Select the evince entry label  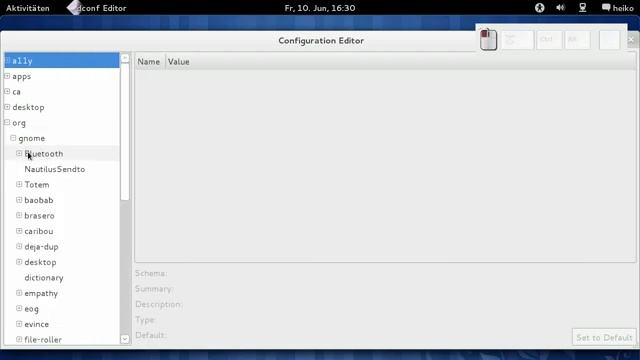pos(36,324)
